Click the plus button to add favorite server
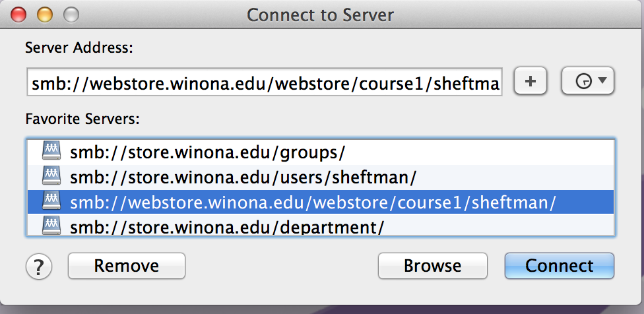Viewport: 644px width, 314px height. tap(532, 82)
